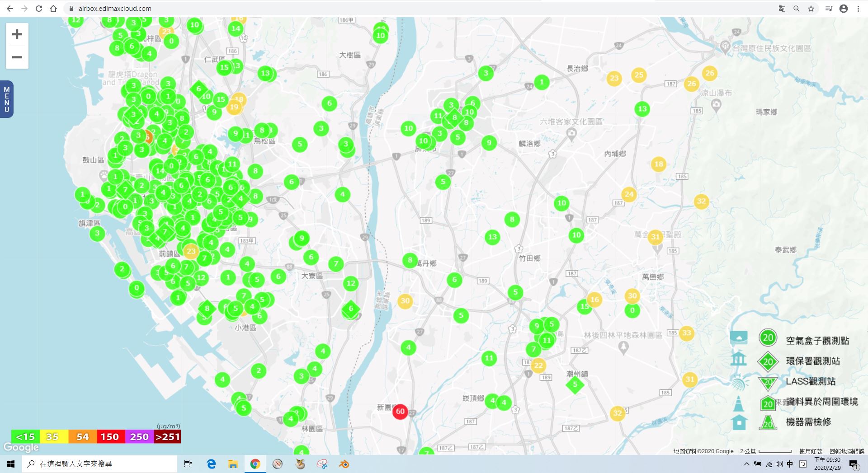Open the notification action center

pyautogui.click(x=854, y=464)
